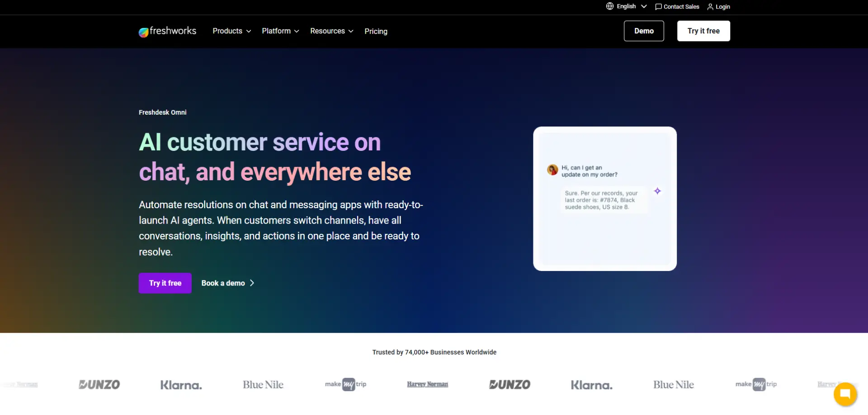The image size is (868, 415).
Task: Click the Freshworks logo
Action: [167, 31]
